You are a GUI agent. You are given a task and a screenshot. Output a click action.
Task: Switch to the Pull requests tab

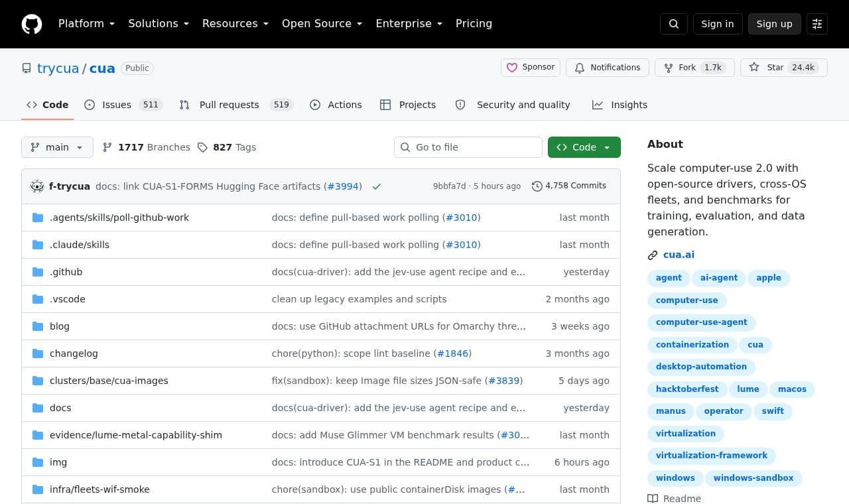236,105
